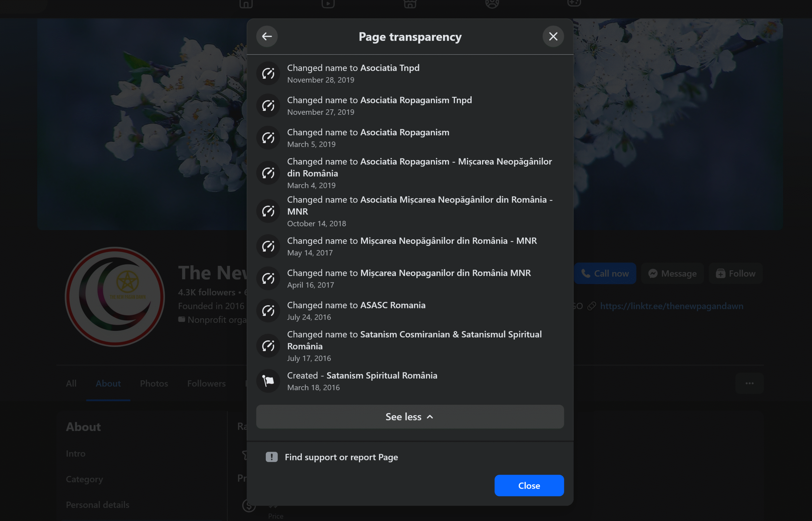Select Personal details in About sidebar
This screenshot has height=521, width=812.
coord(97,505)
